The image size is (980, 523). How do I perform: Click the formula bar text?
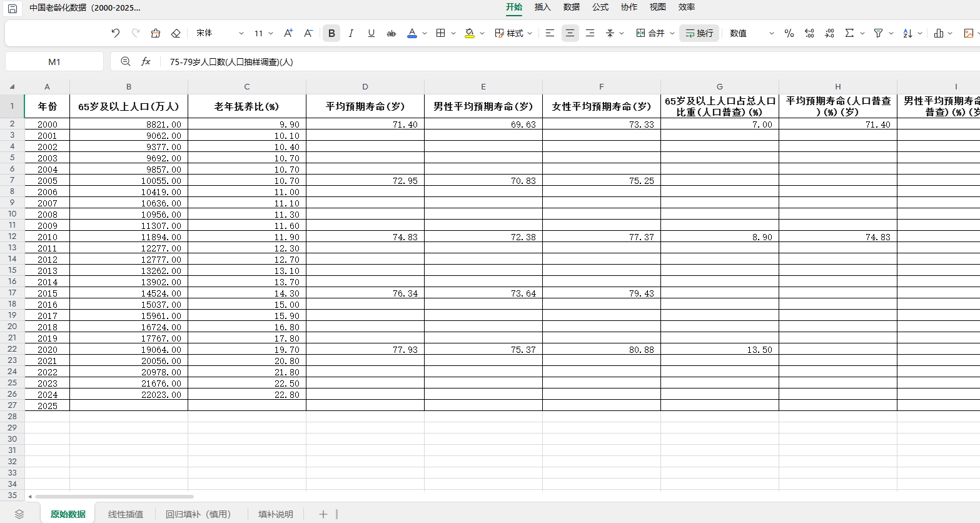[231, 62]
